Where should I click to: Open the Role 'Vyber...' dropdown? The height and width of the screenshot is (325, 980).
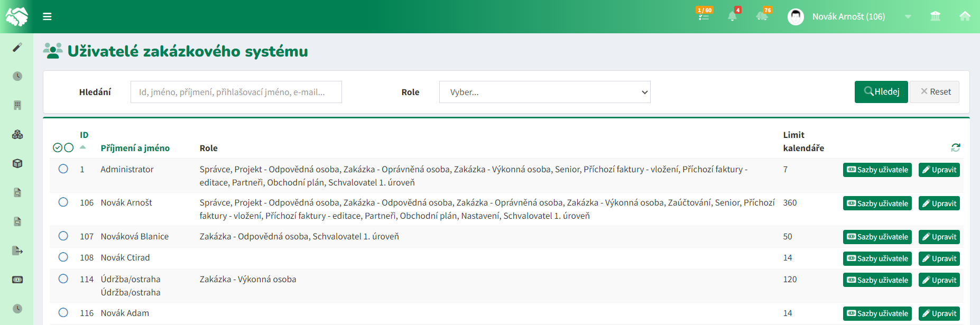click(544, 92)
